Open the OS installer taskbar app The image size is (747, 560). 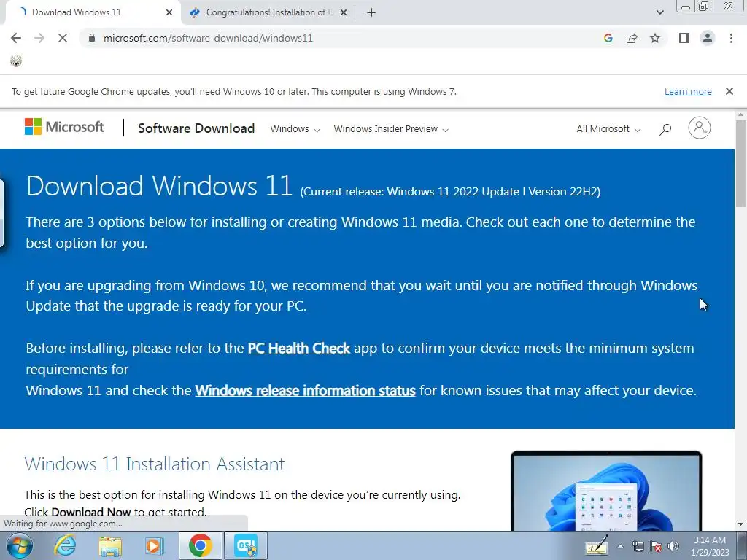pos(246,545)
